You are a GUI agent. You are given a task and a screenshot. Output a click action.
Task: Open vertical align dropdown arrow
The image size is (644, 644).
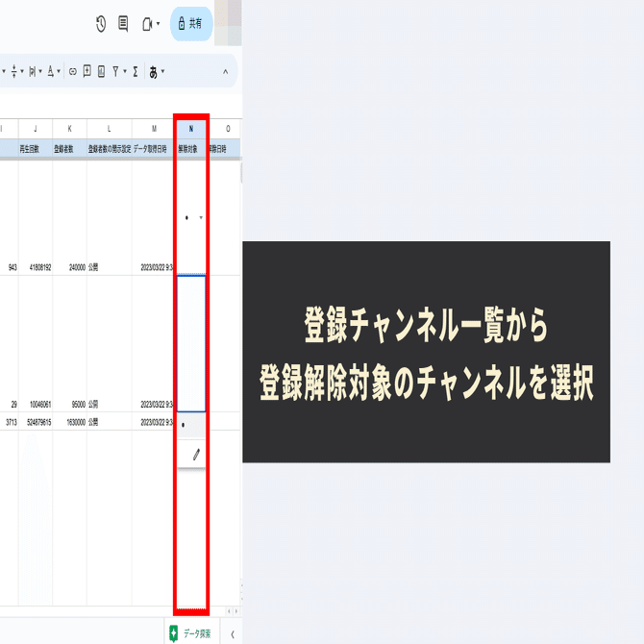[22, 71]
